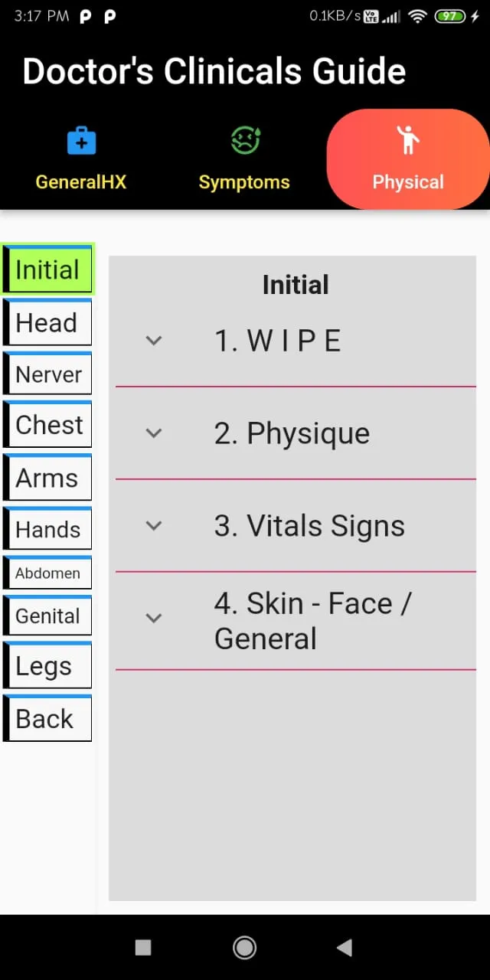
Task: Choose the Legs section in sidebar
Action: pos(47,666)
